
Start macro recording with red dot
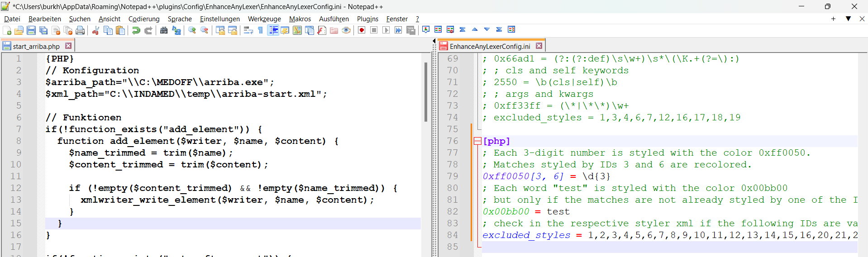(x=362, y=30)
